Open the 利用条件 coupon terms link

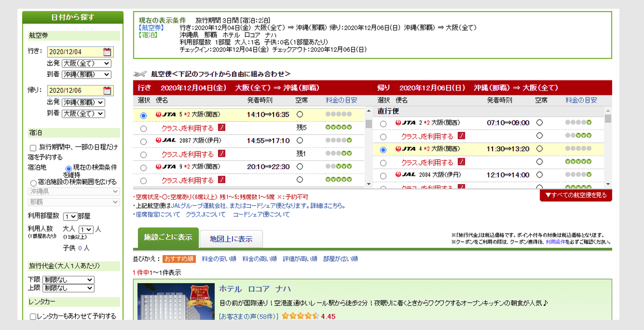[x=556, y=242]
